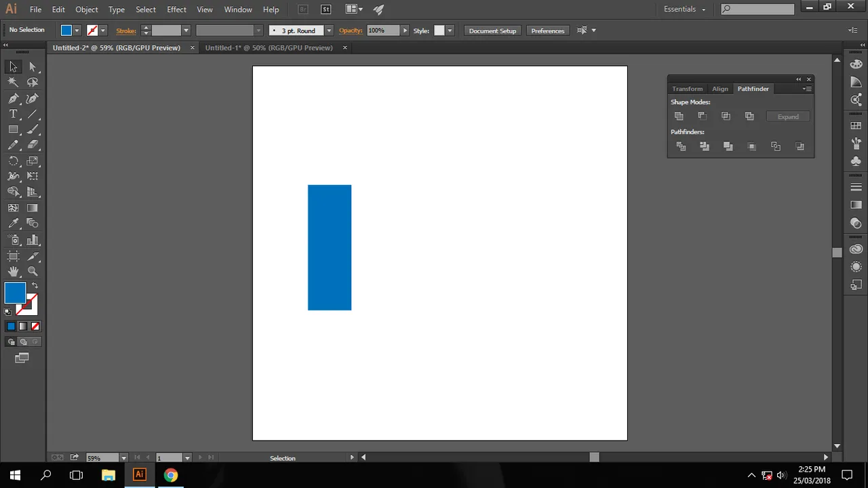
Task: Open the Essentials workspace switcher
Action: pyautogui.click(x=685, y=9)
